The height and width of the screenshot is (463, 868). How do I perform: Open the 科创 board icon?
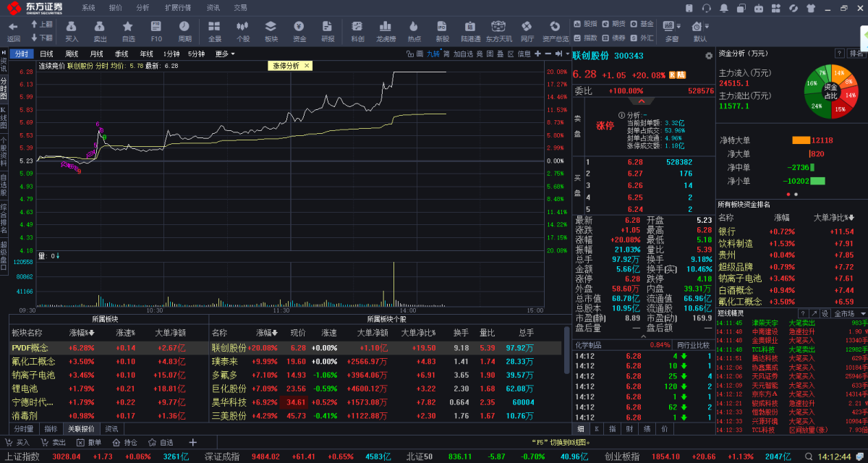pos(357,30)
